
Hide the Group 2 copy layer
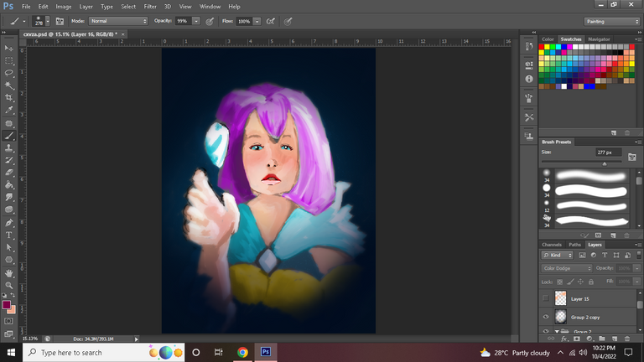[545, 317]
